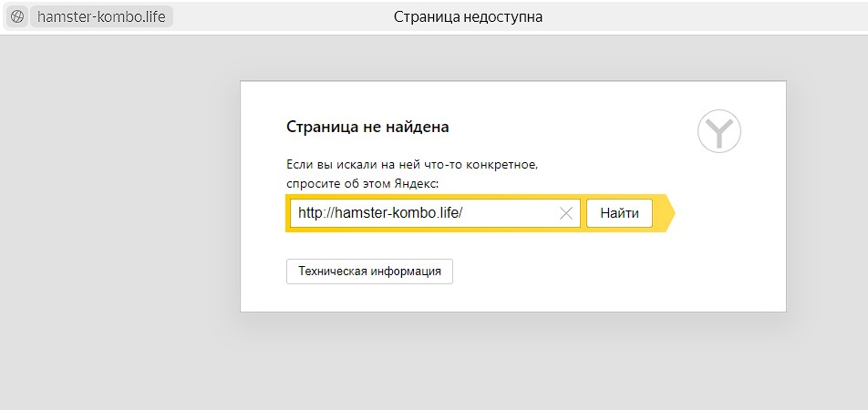Click the Yandex "Y" logo
Screen dimensions: 868x410
719,132
